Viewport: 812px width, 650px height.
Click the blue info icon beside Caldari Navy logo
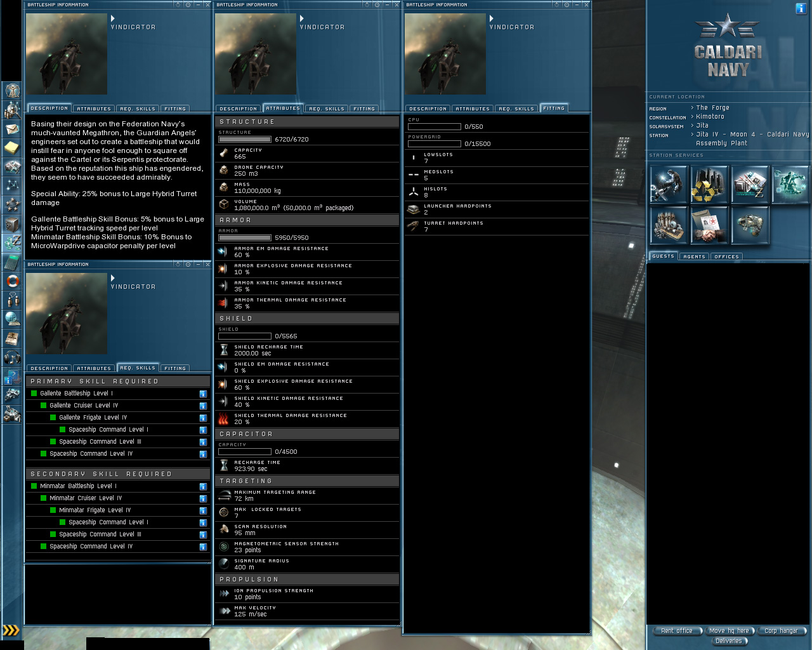point(801,8)
